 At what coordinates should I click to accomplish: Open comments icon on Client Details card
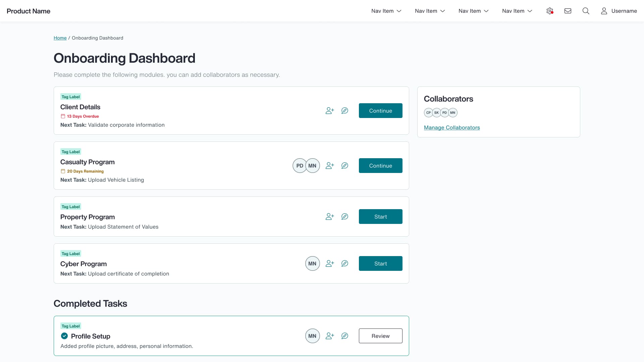click(344, 111)
